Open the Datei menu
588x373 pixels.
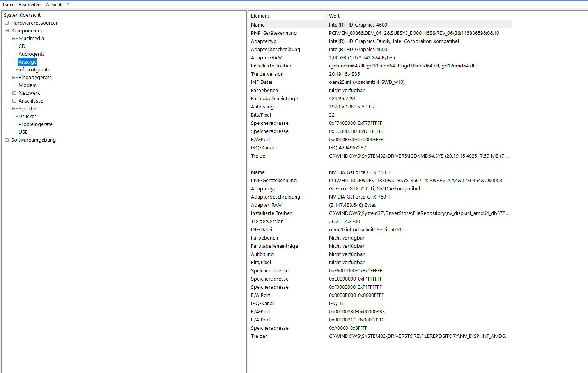pos(8,5)
